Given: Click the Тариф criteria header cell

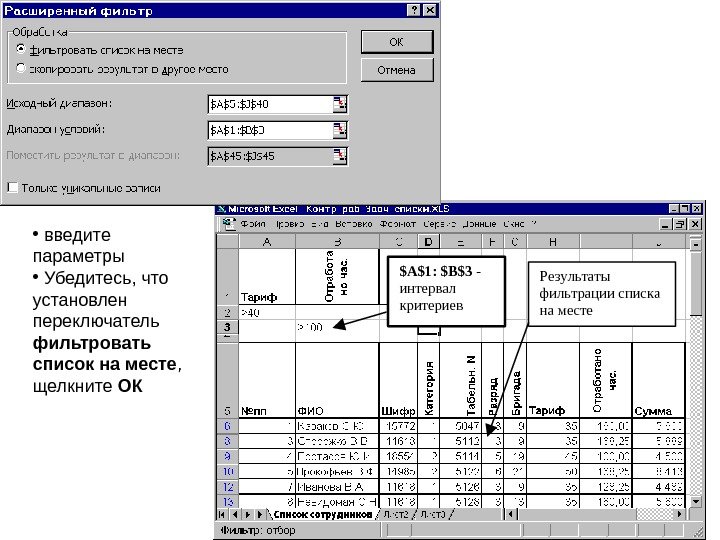Looking at the screenshot, I should tap(267, 276).
